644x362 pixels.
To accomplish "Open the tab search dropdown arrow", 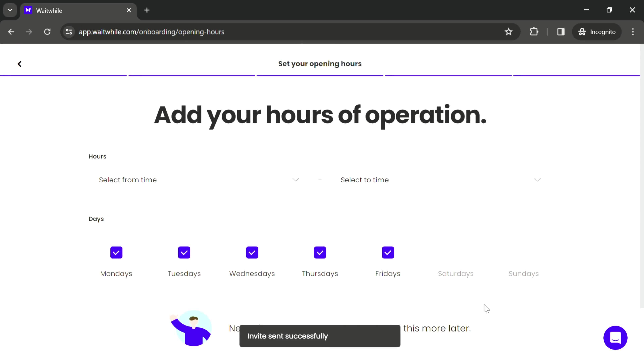I will coord(10,10).
